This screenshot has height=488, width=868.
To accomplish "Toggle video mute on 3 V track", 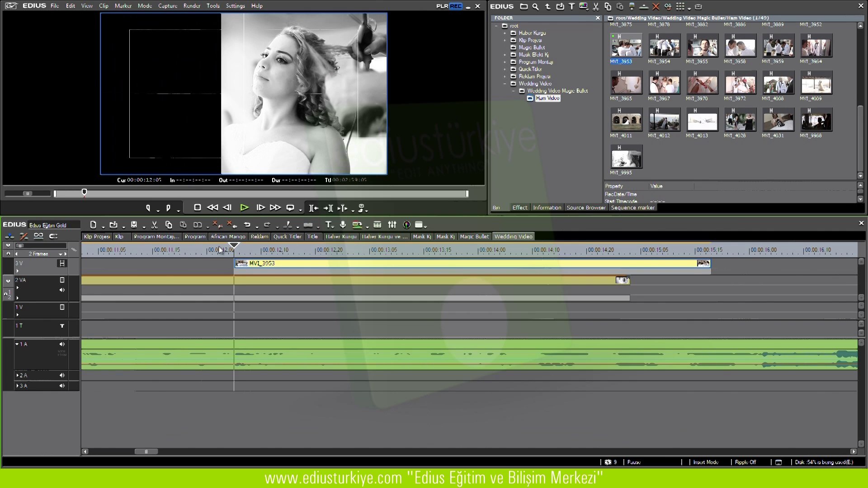I will click(62, 263).
